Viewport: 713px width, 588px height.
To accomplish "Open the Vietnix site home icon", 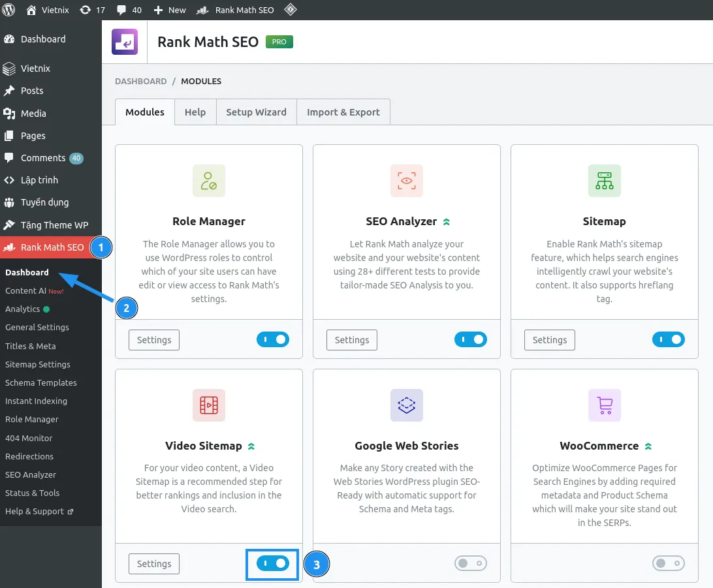I will tap(31, 10).
